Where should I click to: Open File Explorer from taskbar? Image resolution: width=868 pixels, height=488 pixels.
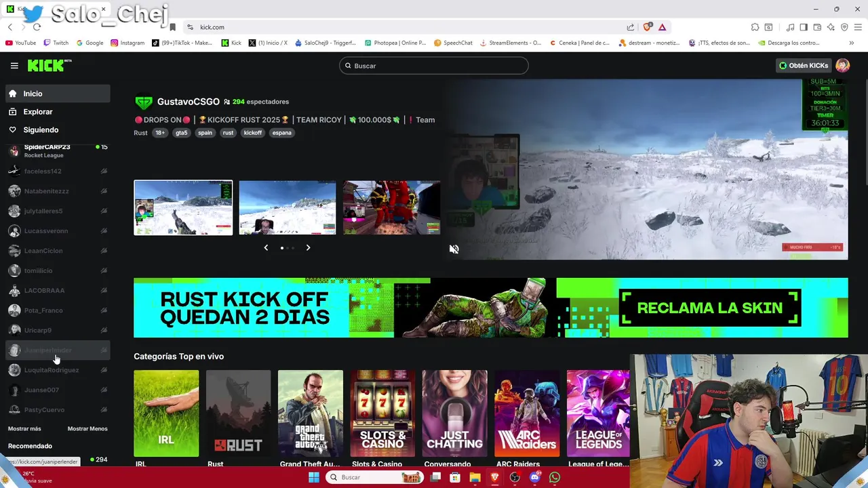[x=475, y=477]
